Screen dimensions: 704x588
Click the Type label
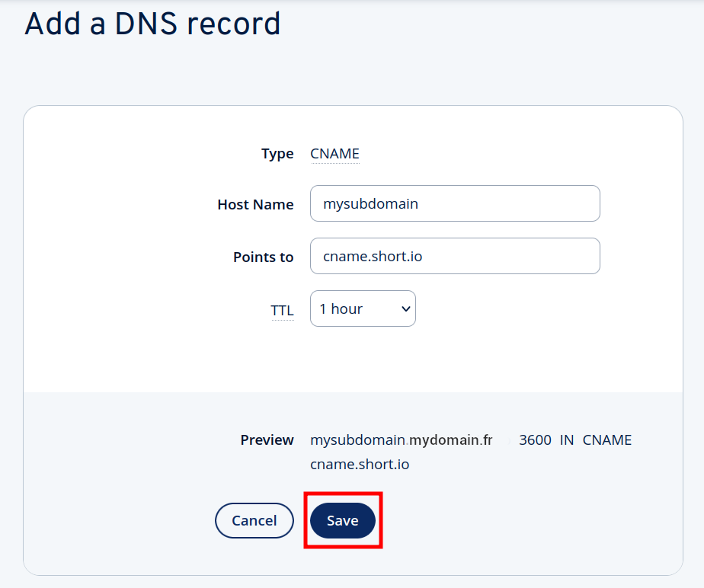click(x=277, y=154)
